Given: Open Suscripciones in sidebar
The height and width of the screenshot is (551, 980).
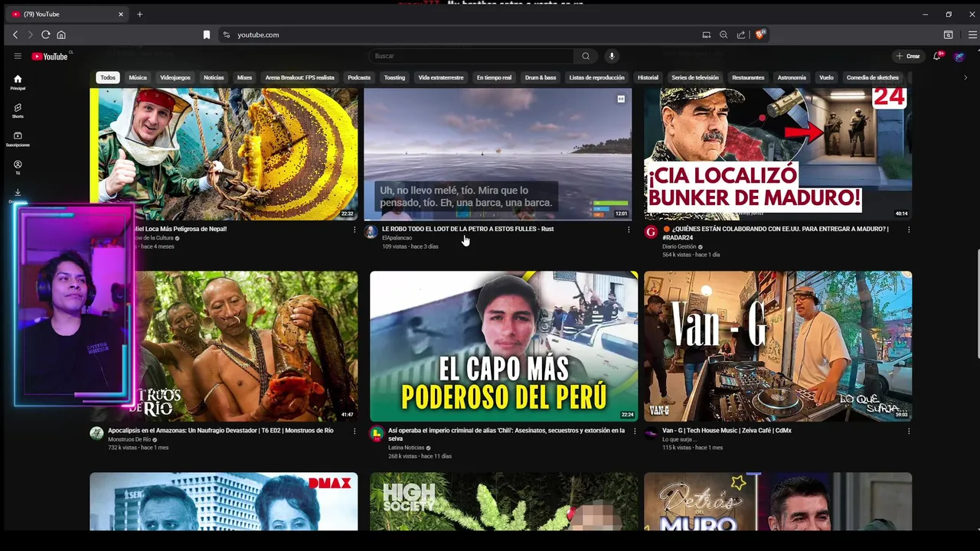Looking at the screenshot, I should (x=18, y=139).
